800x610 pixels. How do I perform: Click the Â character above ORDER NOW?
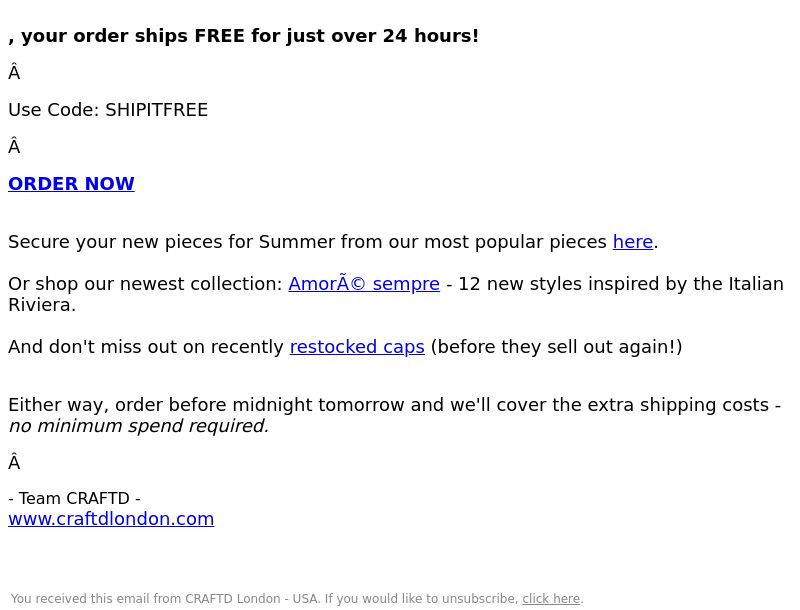coord(14,147)
